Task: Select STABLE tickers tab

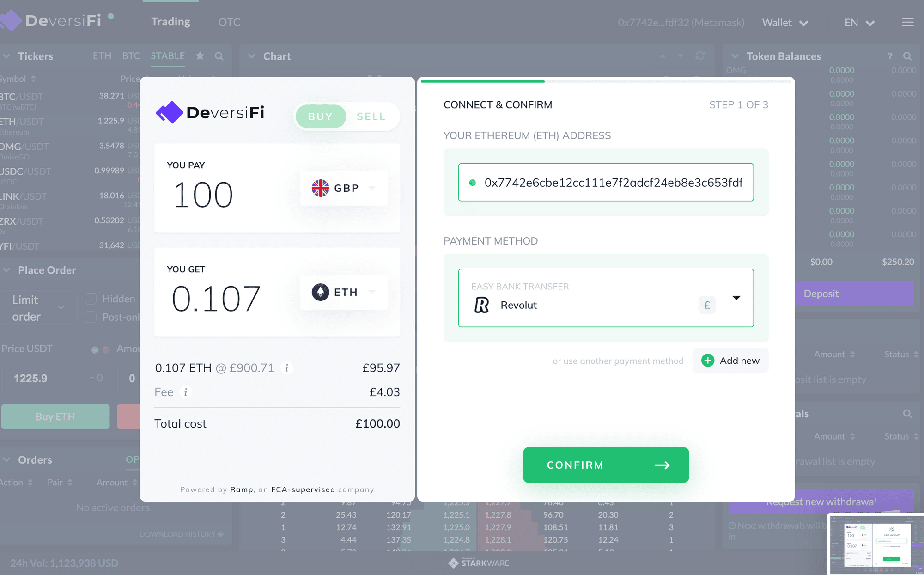Action: tap(168, 56)
